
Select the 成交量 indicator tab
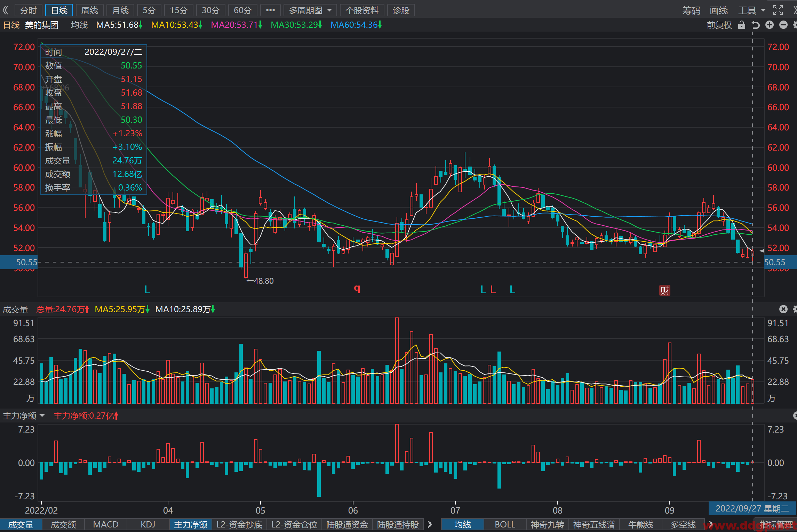(x=21, y=524)
